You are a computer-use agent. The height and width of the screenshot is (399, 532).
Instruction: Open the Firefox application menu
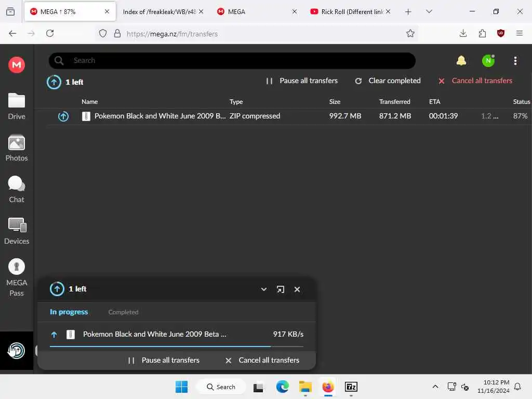519,33
